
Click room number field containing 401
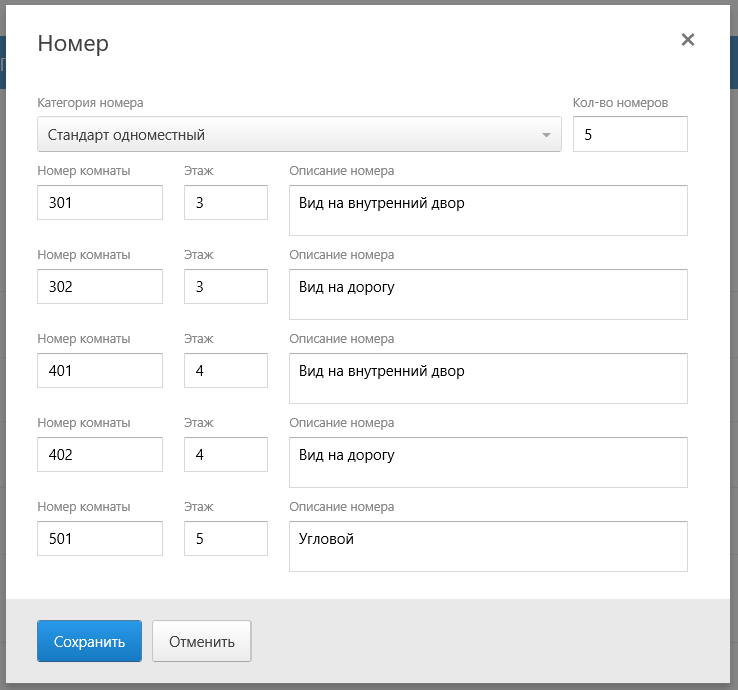coord(100,371)
